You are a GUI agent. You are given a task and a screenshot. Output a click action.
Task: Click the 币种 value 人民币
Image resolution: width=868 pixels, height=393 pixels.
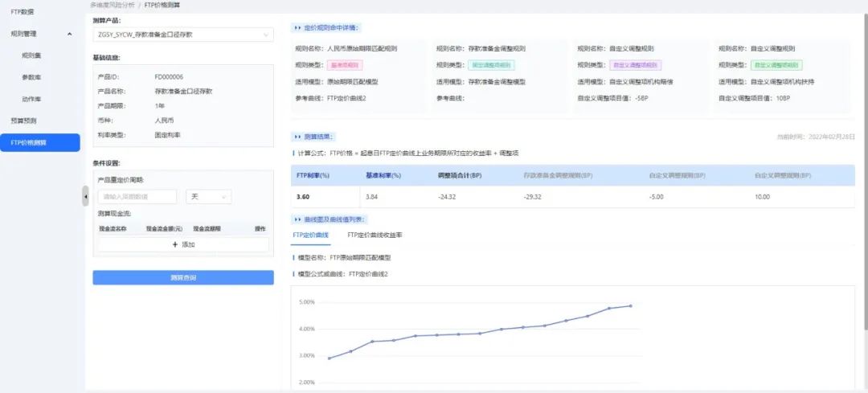point(165,120)
